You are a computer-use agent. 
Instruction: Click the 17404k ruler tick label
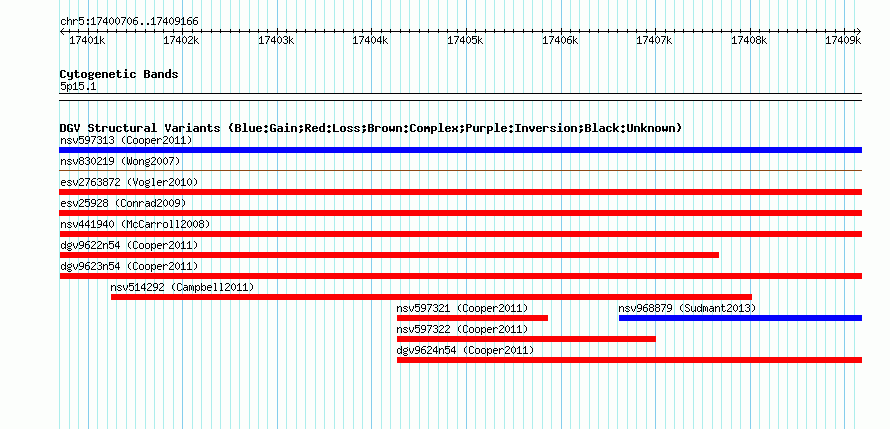coord(371,41)
